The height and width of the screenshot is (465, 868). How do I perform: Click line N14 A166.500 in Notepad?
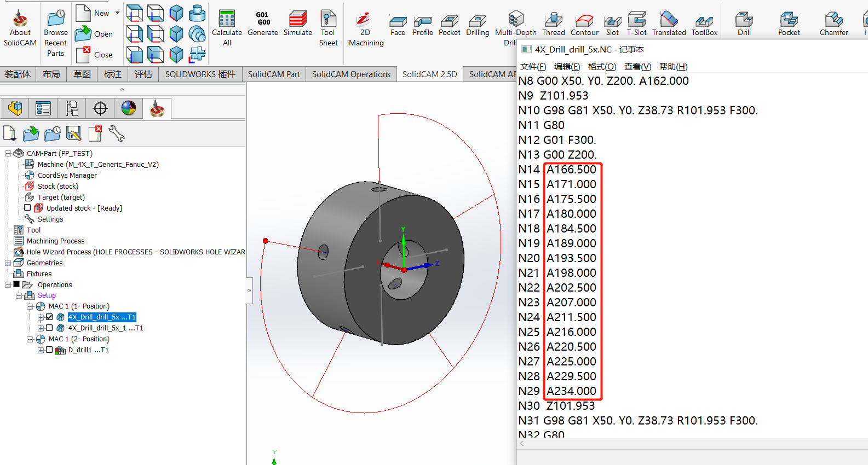click(557, 170)
